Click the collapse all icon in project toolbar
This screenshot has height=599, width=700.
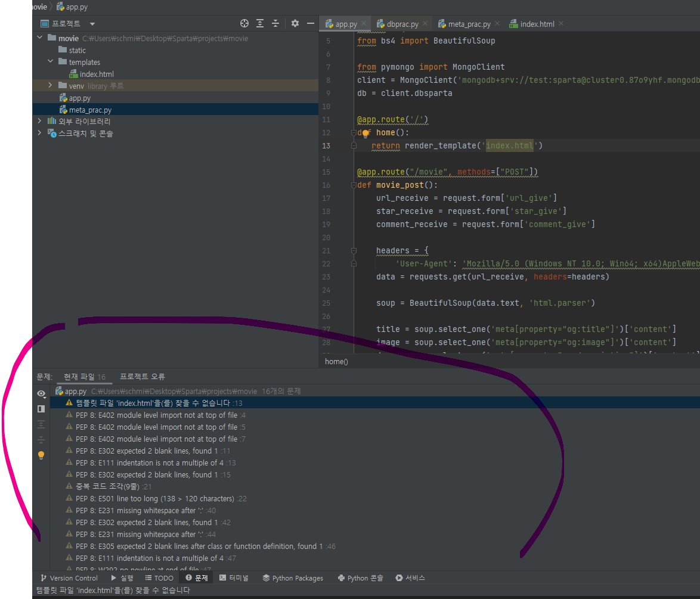[x=275, y=23]
